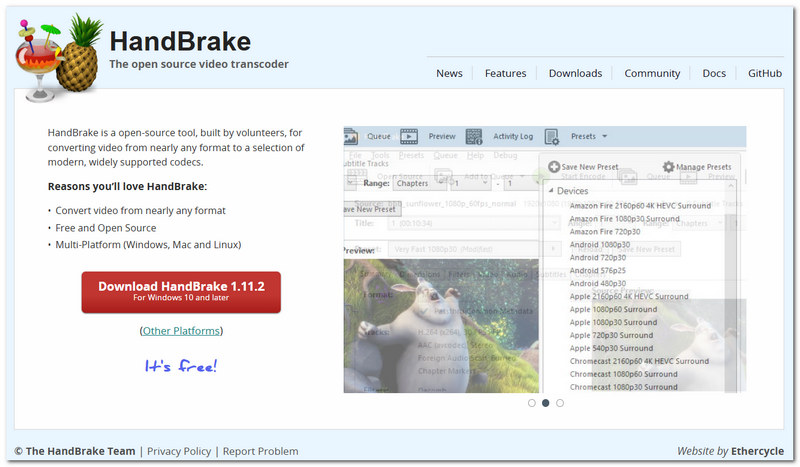Select Chromecast 2160p60 4K HEVC Surround preset
The width and height of the screenshot is (800, 467).
[639, 361]
